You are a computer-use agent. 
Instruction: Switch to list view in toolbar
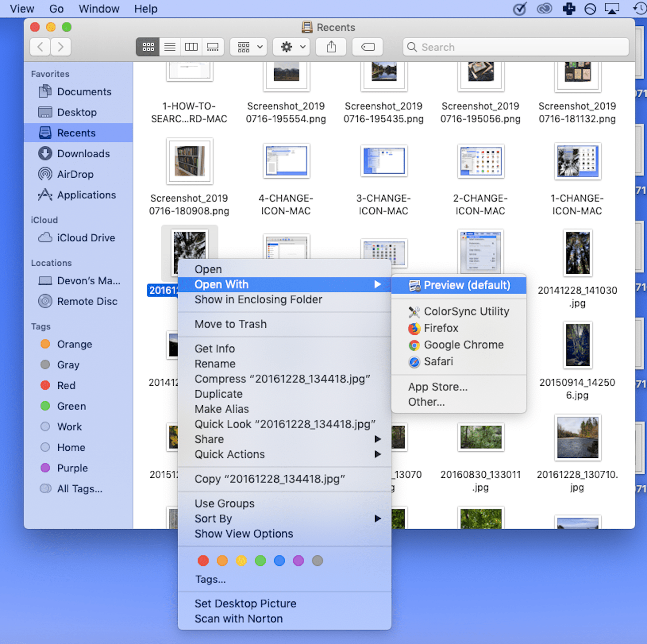tap(170, 47)
